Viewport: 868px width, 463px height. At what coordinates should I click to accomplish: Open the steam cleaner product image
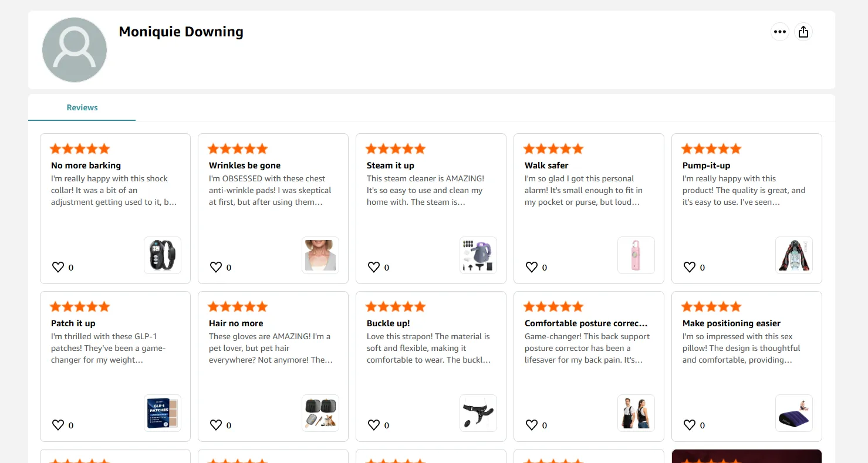[x=478, y=255]
